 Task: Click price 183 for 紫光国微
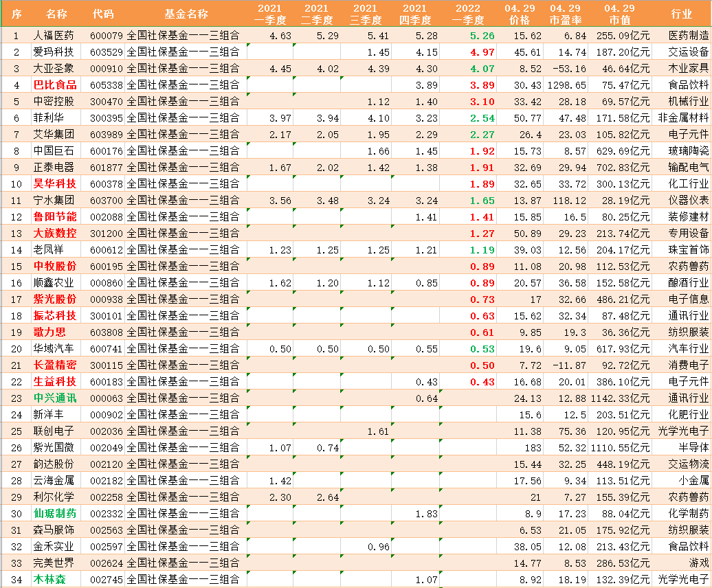(533, 448)
